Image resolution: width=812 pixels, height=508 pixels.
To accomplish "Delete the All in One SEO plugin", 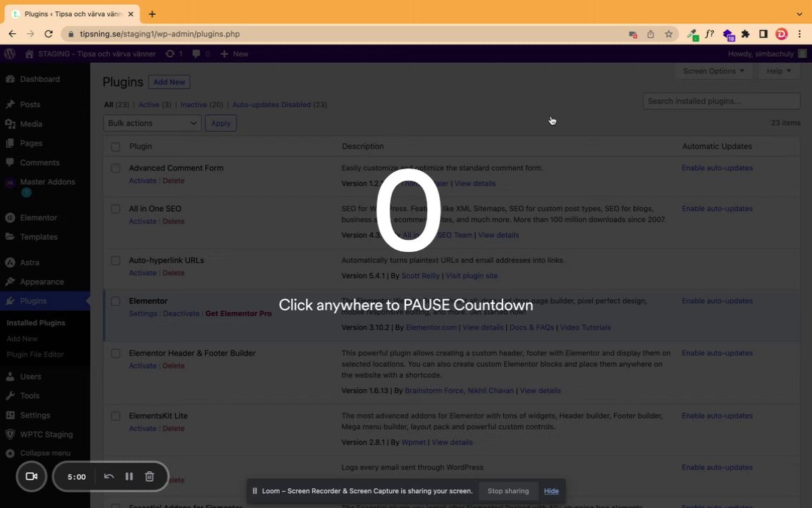I will point(173,222).
